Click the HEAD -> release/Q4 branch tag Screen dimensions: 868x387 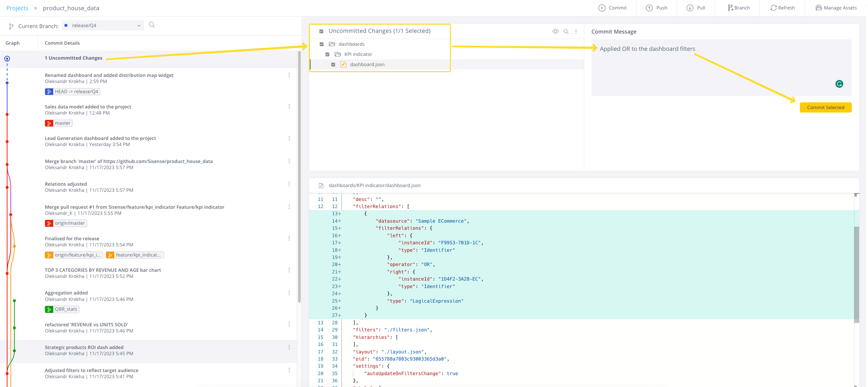(73, 91)
